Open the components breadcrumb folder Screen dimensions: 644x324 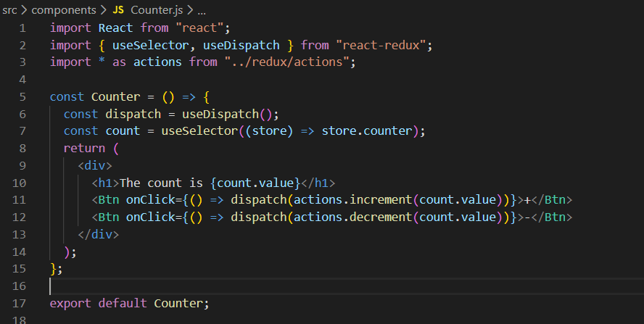click(64, 10)
